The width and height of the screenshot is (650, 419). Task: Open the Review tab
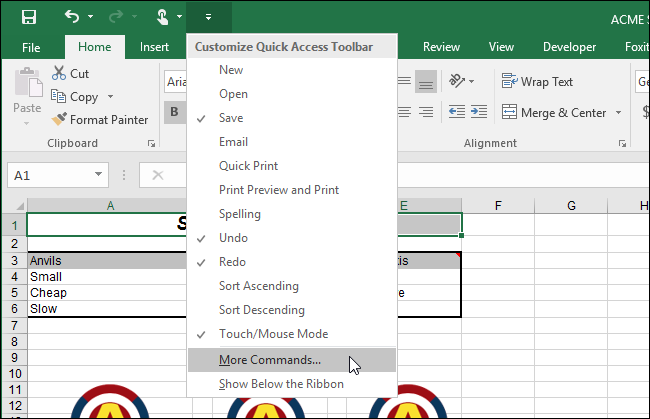point(441,47)
